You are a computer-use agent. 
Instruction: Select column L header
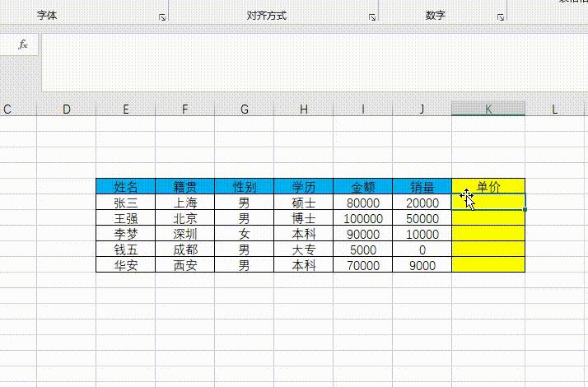(554, 110)
